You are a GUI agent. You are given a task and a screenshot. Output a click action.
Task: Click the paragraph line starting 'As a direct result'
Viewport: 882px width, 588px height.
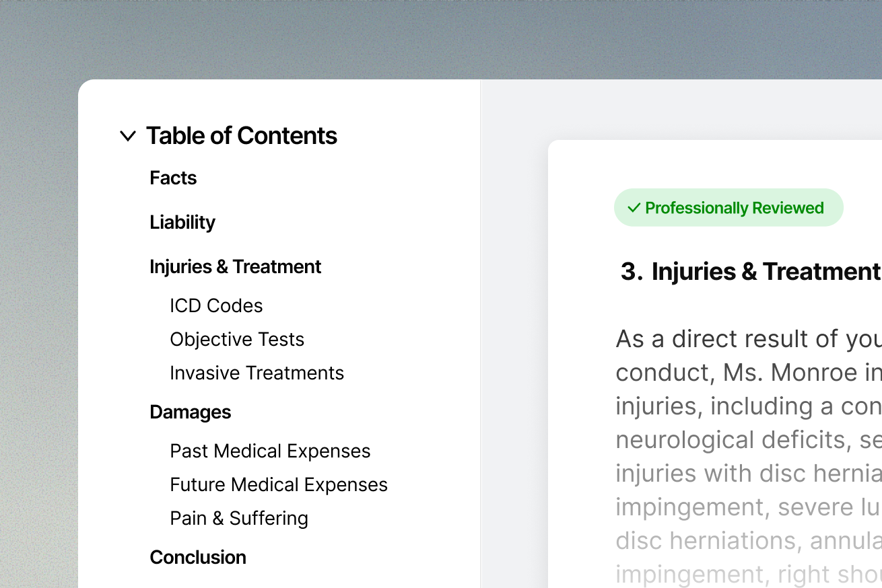748,339
